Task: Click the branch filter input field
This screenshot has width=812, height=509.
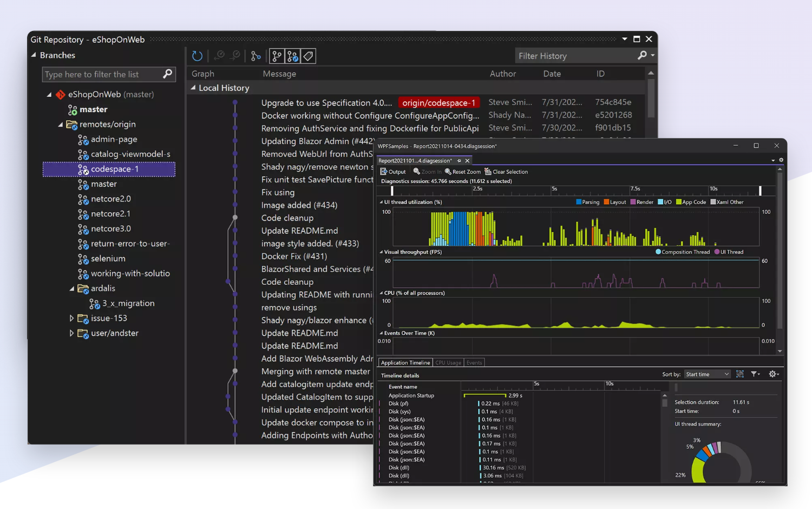Action: tap(103, 74)
